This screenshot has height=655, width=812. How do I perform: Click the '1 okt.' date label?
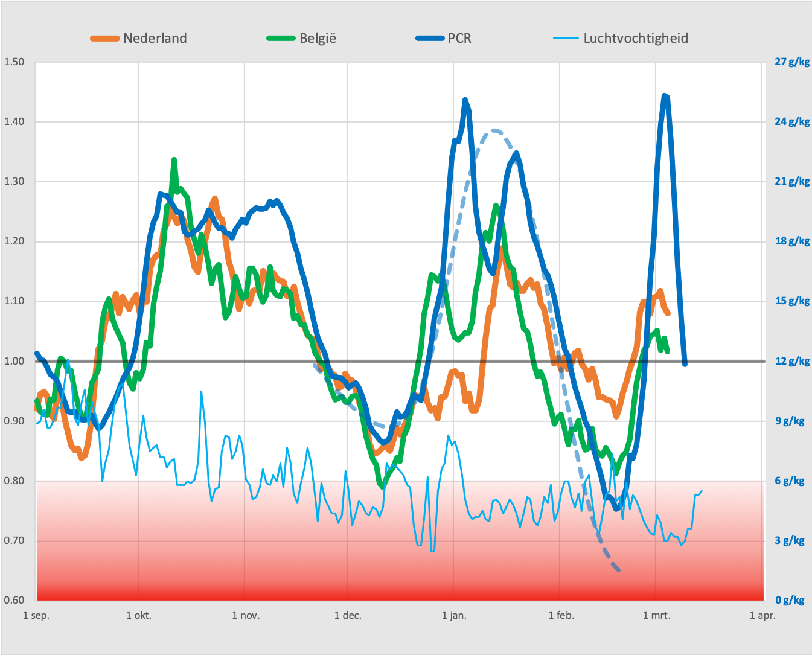pyautogui.click(x=139, y=615)
